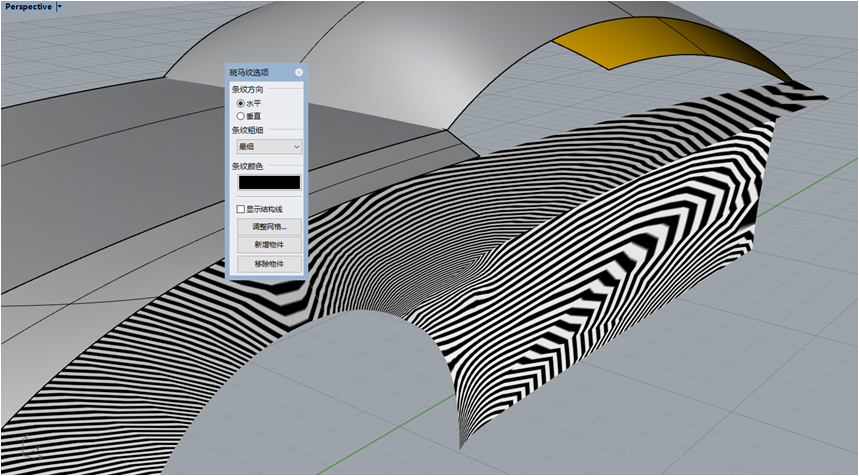
Task: Select the 垂直 stripe direction radio
Action: click(240, 116)
